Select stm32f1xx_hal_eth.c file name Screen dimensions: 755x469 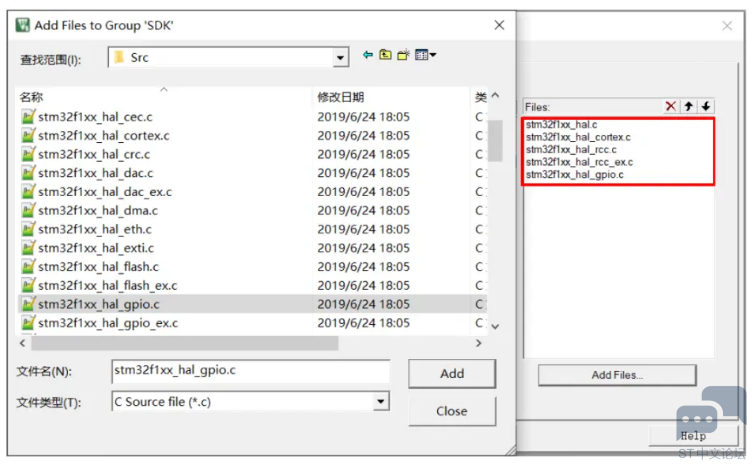(x=95, y=229)
